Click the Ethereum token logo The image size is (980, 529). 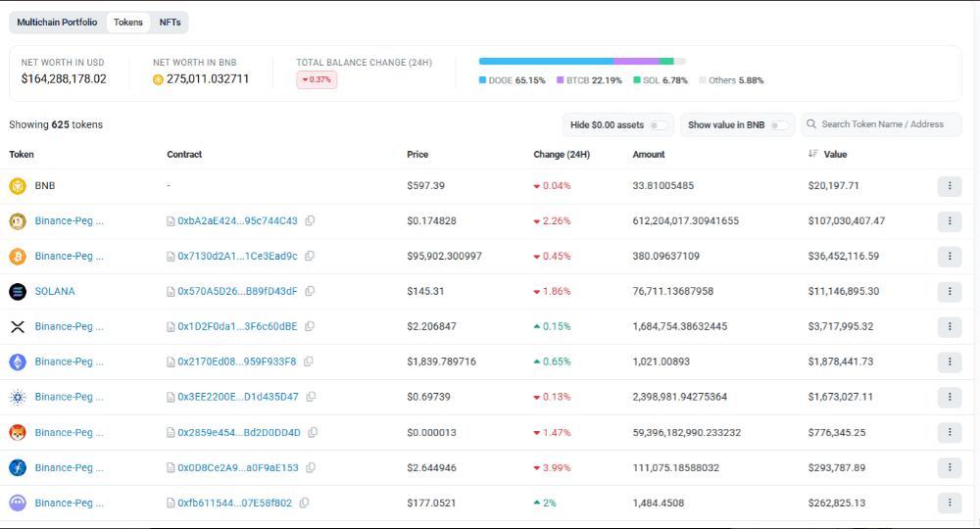click(x=18, y=361)
